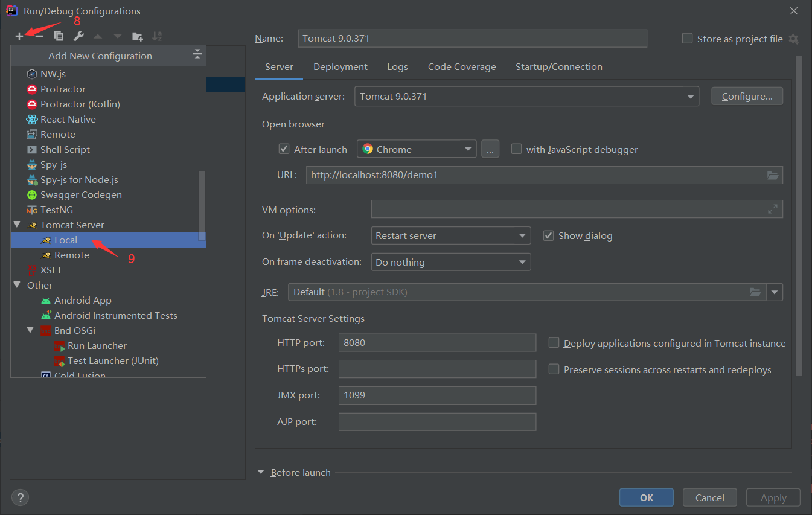This screenshot has height=515, width=812.
Task: Uncheck the After launch checkbox
Action: tap(284, 149)
